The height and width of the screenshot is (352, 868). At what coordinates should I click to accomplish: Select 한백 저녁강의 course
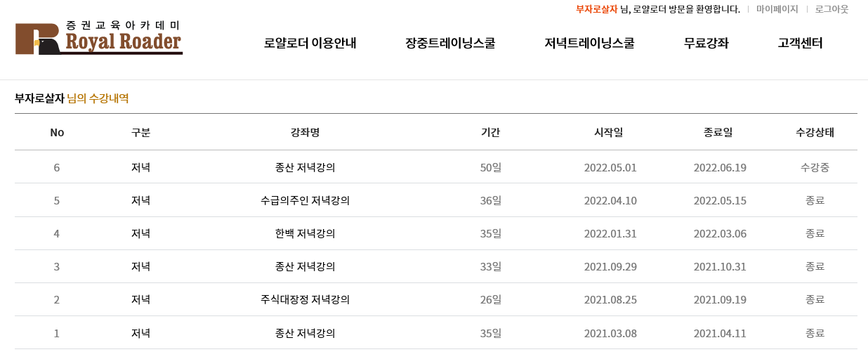pyautogui.click(x=305, y=233)
